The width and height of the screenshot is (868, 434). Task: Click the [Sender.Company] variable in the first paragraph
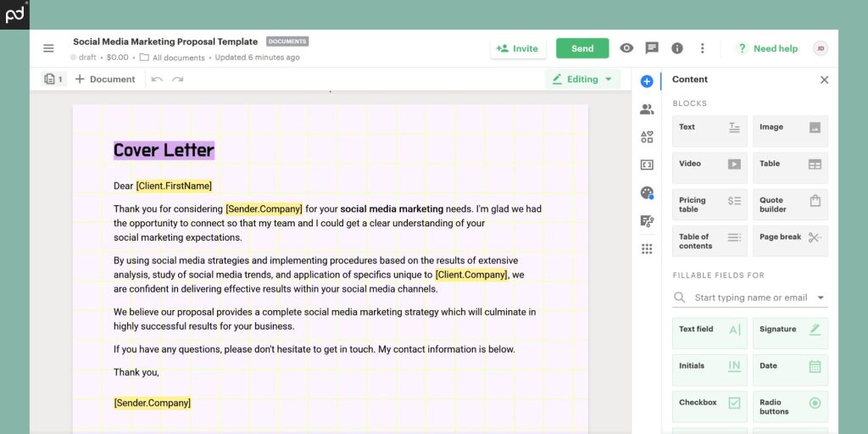pos(264,209)
